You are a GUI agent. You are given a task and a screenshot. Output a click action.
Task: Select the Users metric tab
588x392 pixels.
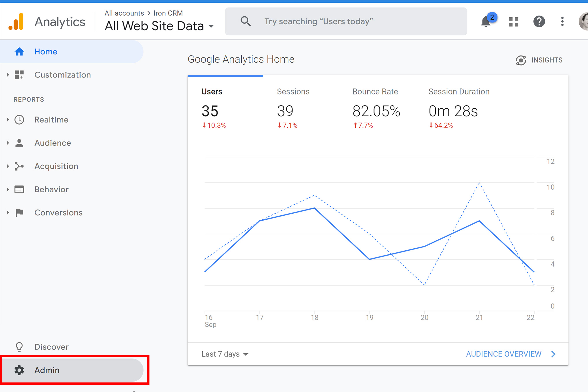[x=225, y=108]
